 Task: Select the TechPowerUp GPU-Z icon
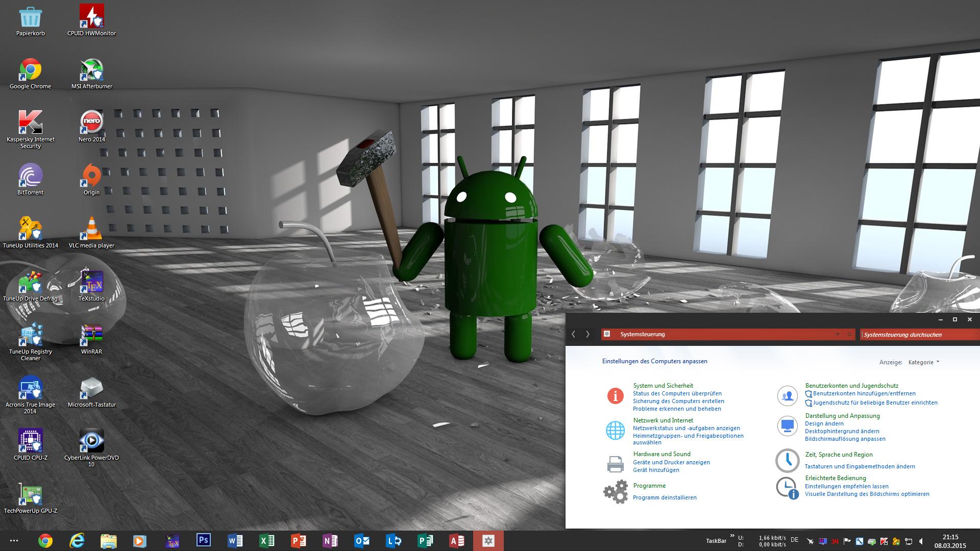coord(30,499)
